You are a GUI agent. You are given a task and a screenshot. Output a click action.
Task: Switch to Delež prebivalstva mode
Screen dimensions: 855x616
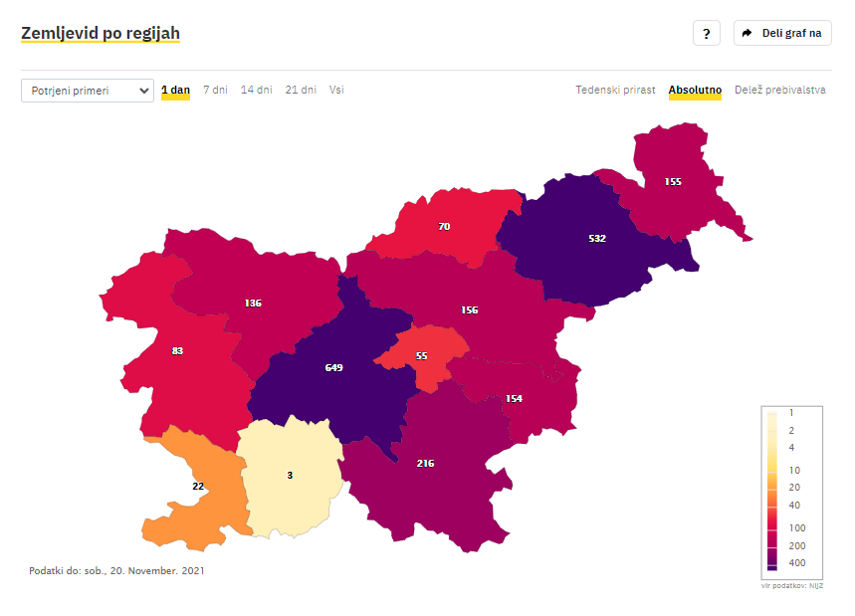(779, 90)
